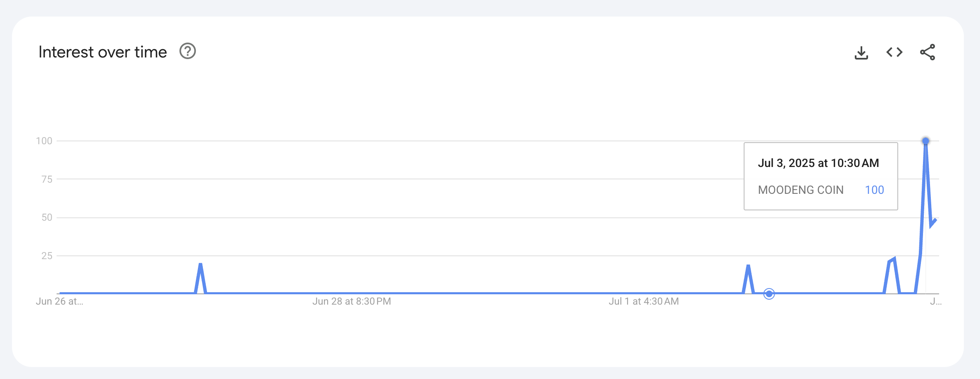Click the first small spike after Jun 26

tap(200, 265)
